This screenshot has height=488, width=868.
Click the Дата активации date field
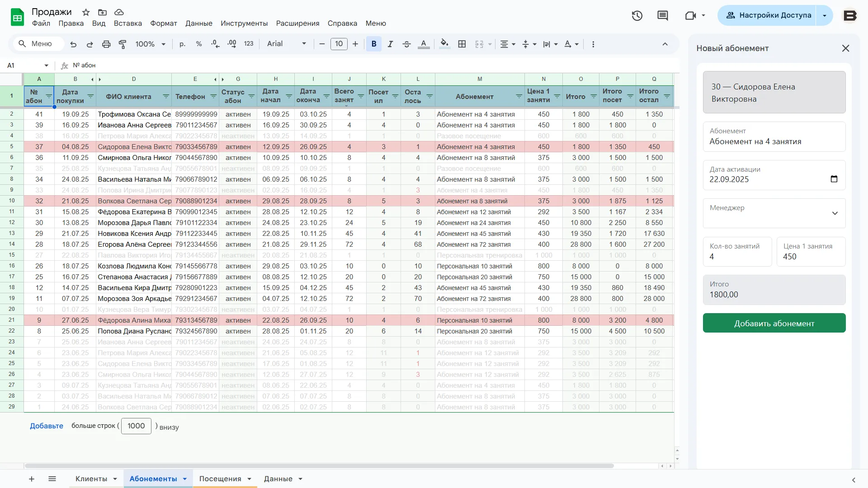coord(774,175)
